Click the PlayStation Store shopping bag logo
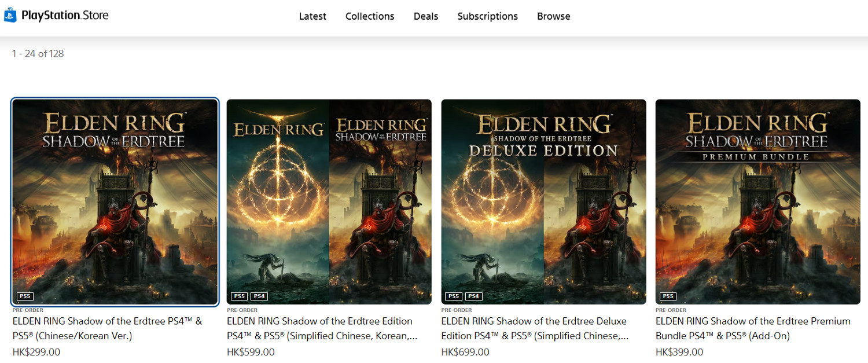This screenshot has width=868, height=363. tap(11, 16)
